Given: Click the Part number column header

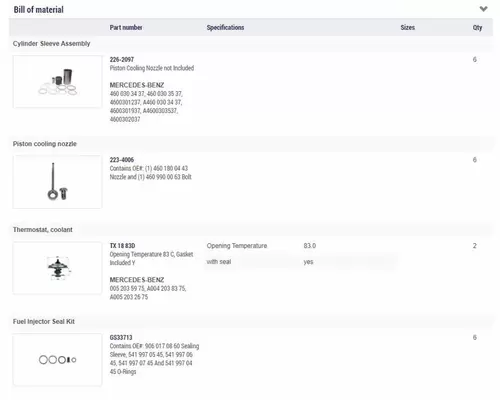Looking at the screenshot, I should [126, 27].
